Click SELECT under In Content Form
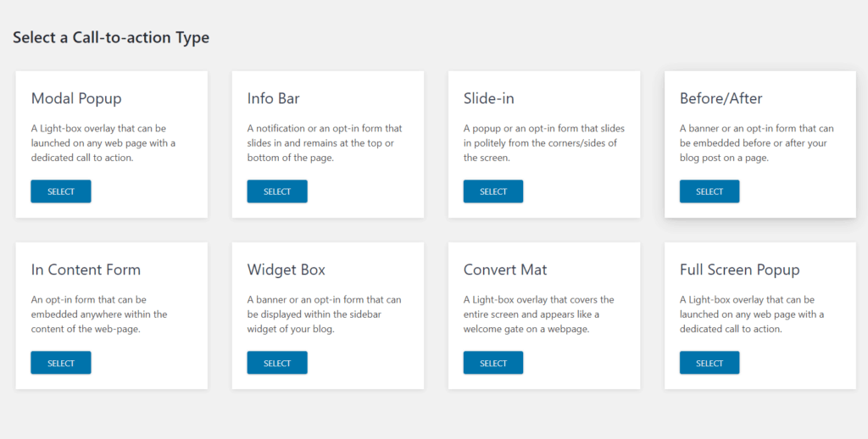 [61, 363]
